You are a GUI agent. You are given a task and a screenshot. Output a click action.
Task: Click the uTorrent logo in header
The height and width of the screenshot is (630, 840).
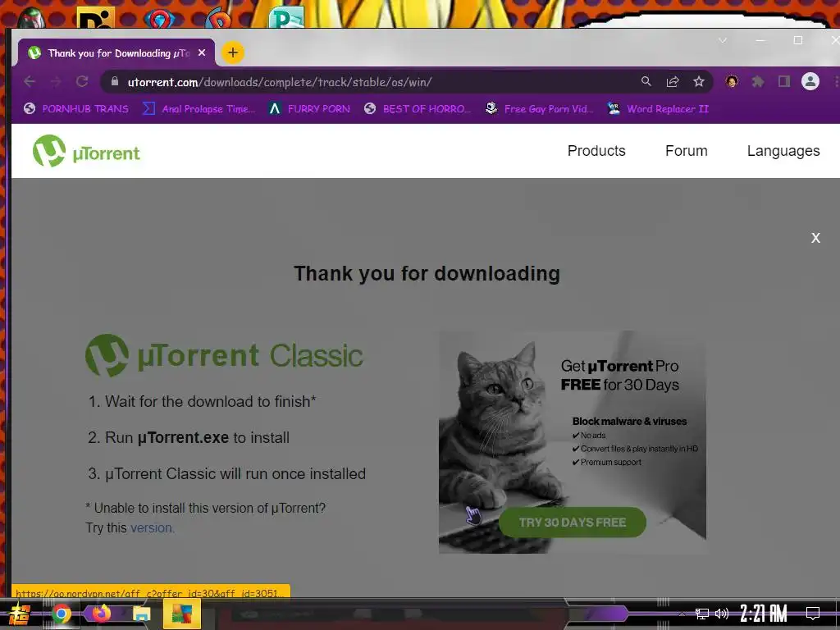coord(86,151)
